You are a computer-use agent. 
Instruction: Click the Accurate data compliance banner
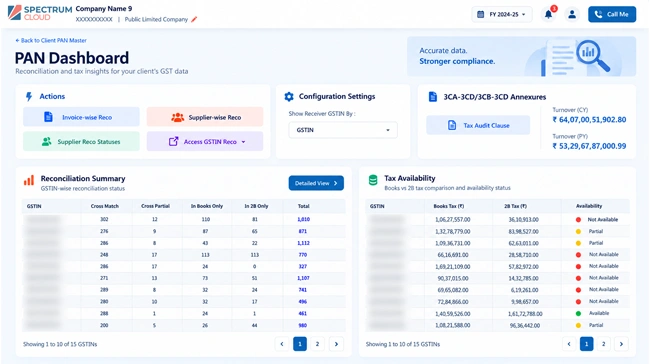(521, 56)
